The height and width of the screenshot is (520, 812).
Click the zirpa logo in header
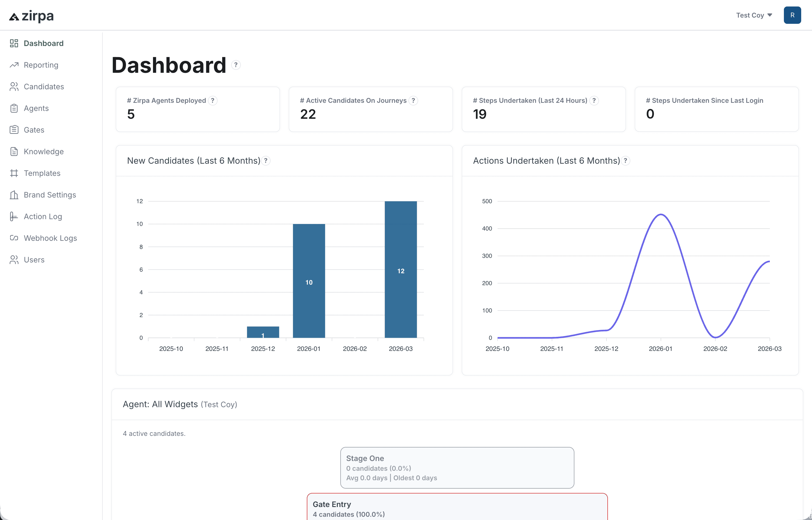31,16
